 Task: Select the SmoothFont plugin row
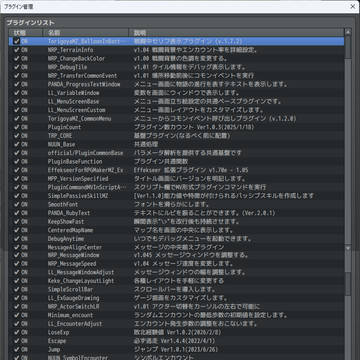(x=177, y=204)
